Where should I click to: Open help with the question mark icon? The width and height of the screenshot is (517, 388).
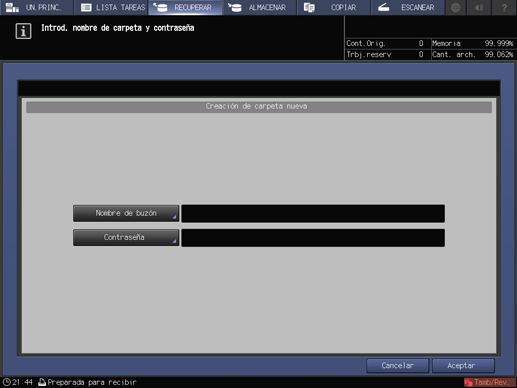pyautogui.click(x=504, y=7)
